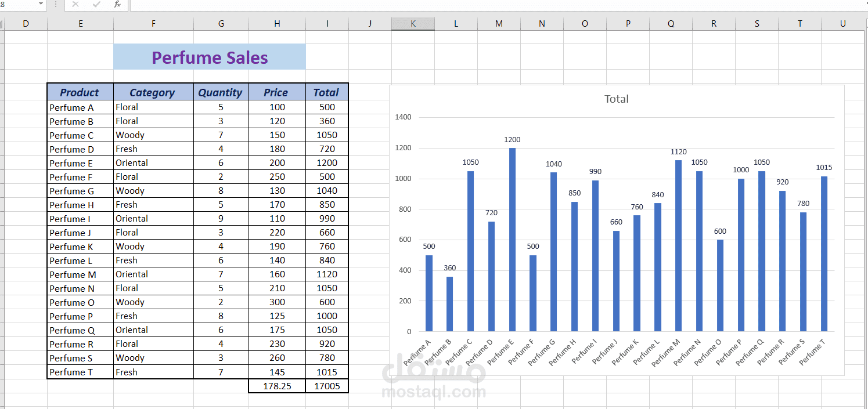Select the Perfume T product cell

pyautogui.click(x=80, y=372)
